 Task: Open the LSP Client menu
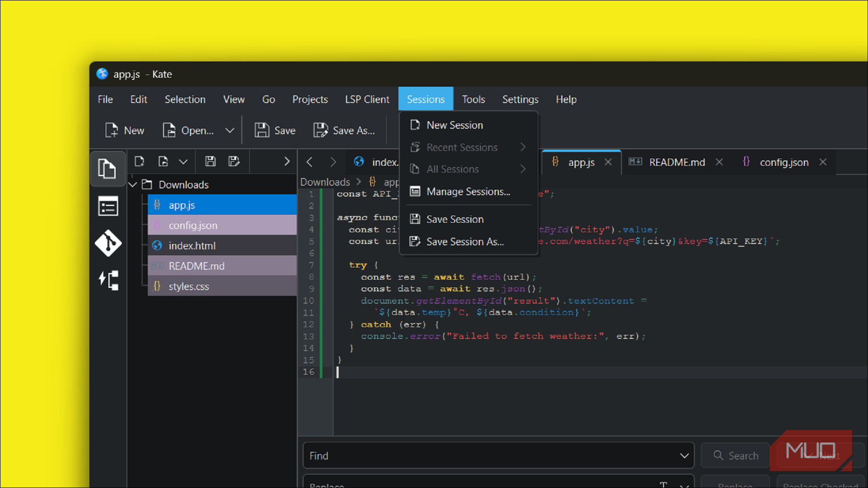coord(367,99)
